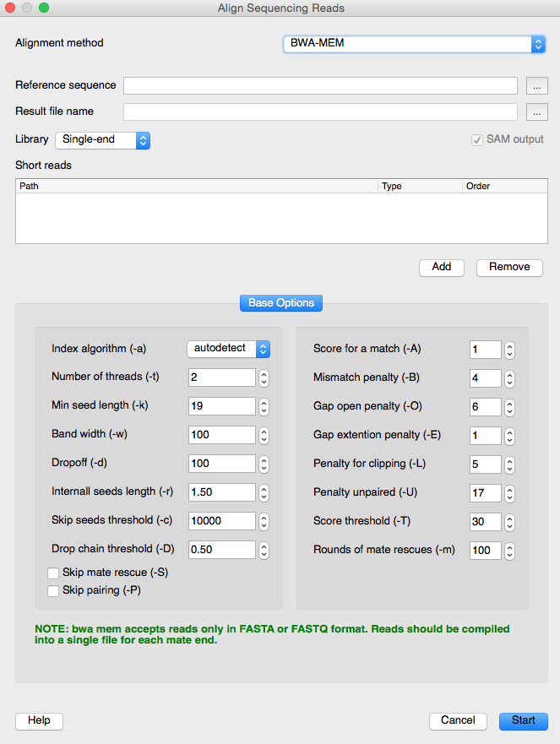Adjust the Gap extention penalty (-E) stepper
The image size is (560, 744).
tap(509, 436)
